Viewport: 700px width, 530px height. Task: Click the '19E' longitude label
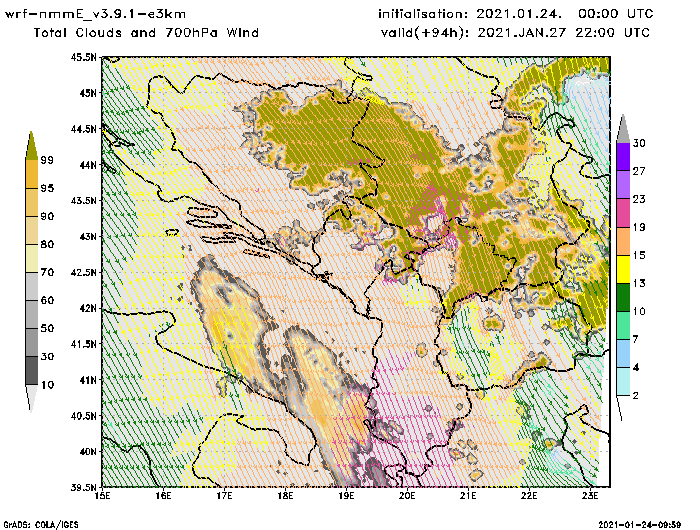click(x=346, y=496)
